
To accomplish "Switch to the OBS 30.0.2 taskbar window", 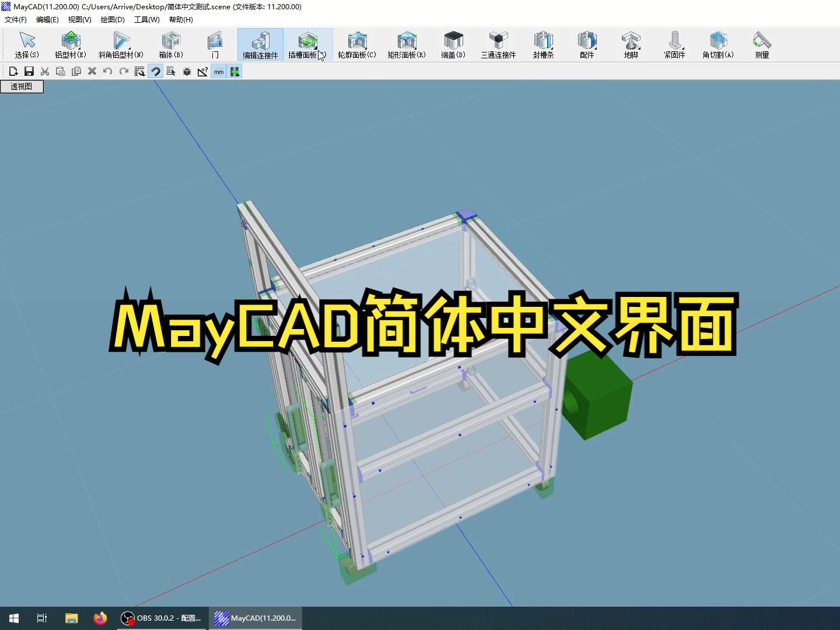I will [161, 618].
